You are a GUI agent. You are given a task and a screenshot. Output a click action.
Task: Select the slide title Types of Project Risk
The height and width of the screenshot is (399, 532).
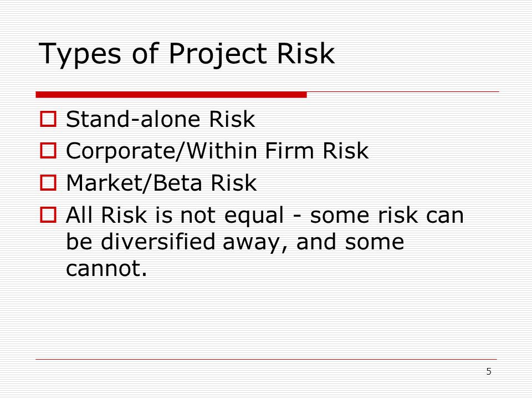pyautogui.click(x=187, y=54)
